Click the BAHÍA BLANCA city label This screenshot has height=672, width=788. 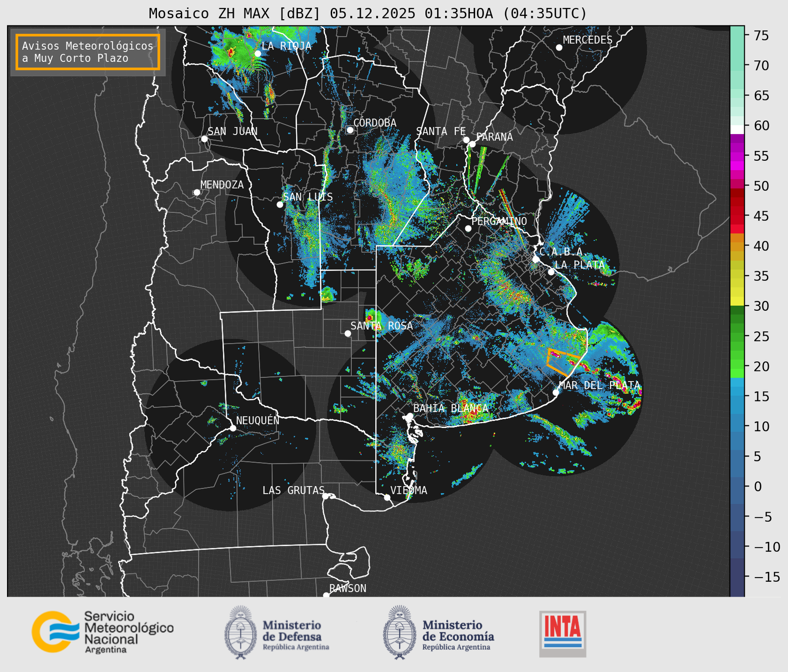coord(451,408)
